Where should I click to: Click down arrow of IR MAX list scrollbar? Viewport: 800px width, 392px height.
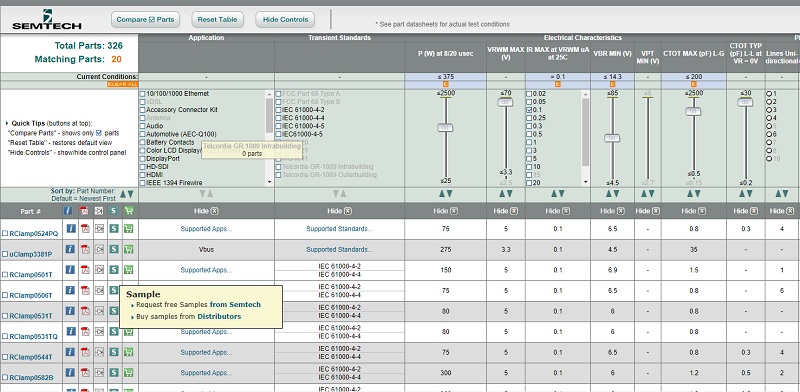(x=585, y=182)
